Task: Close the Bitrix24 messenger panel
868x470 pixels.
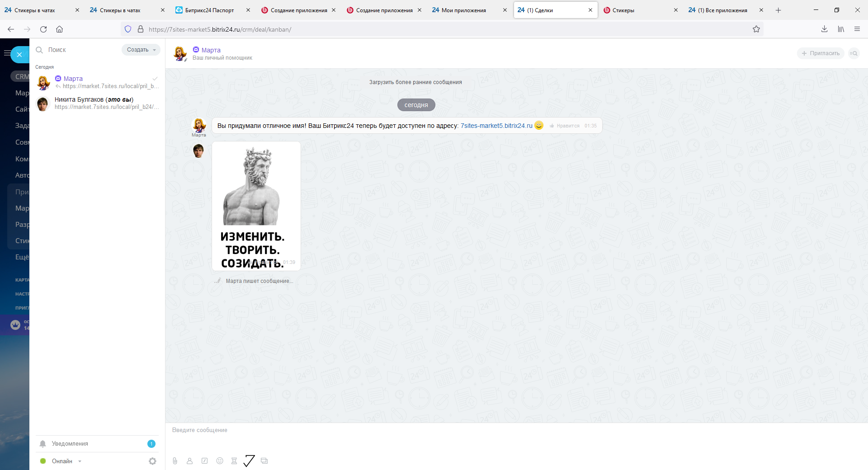Action: point(19,55)
